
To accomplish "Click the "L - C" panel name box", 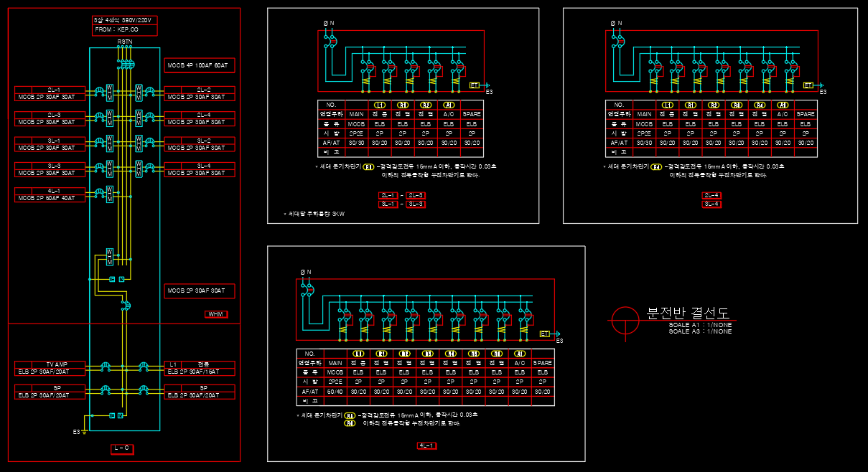I will point(122,449).
